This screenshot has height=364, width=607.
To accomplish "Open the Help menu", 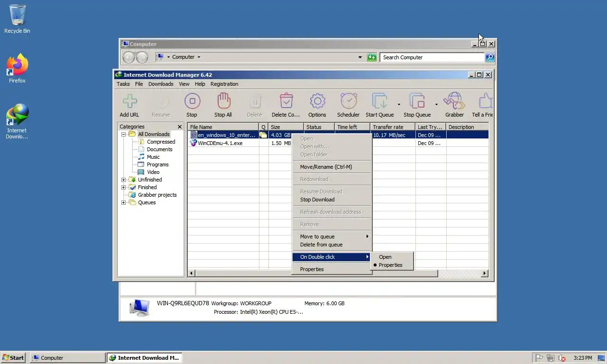I will 200,84.
